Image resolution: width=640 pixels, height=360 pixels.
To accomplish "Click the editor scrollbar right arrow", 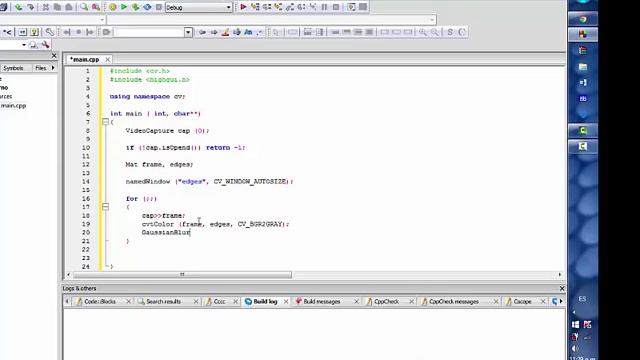I will 560,275.
